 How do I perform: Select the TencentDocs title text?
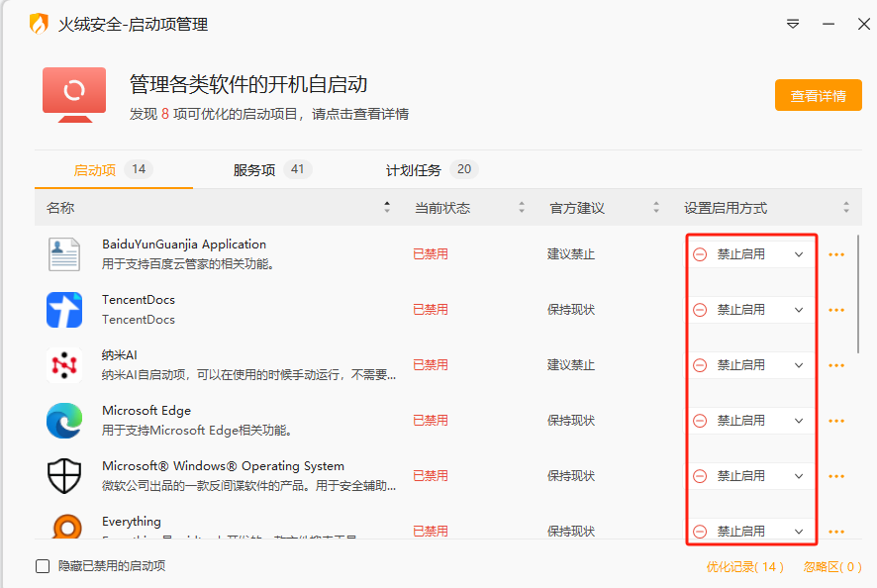[139, 300]
